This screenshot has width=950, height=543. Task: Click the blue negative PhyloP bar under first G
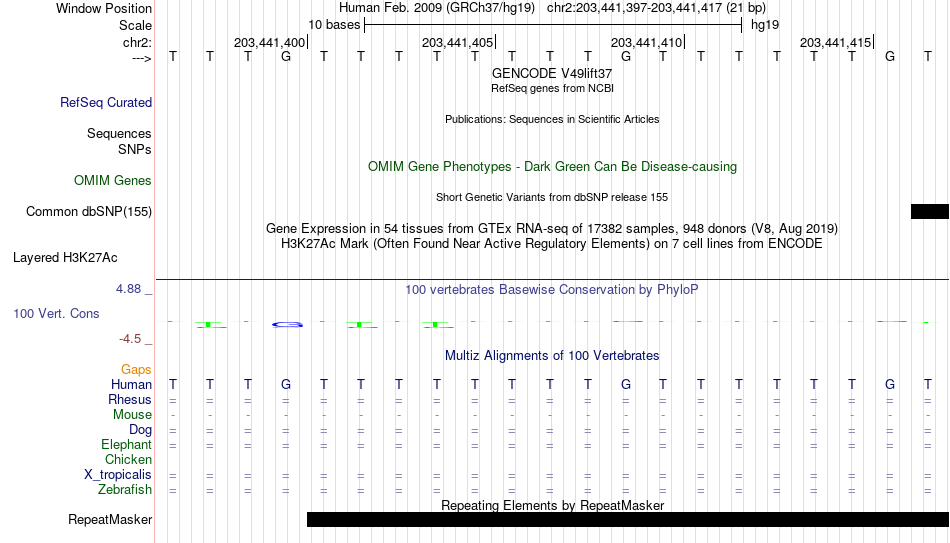point(287,325)
